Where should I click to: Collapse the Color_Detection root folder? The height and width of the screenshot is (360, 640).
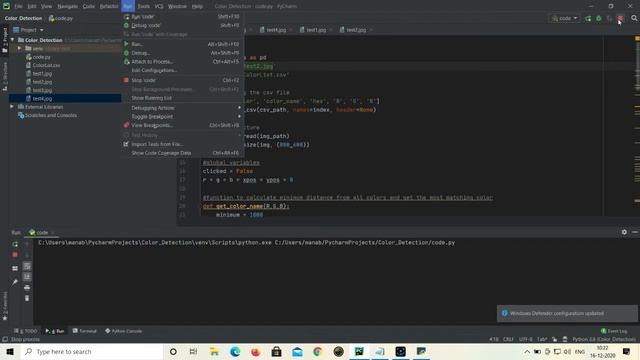pos(13,40)
